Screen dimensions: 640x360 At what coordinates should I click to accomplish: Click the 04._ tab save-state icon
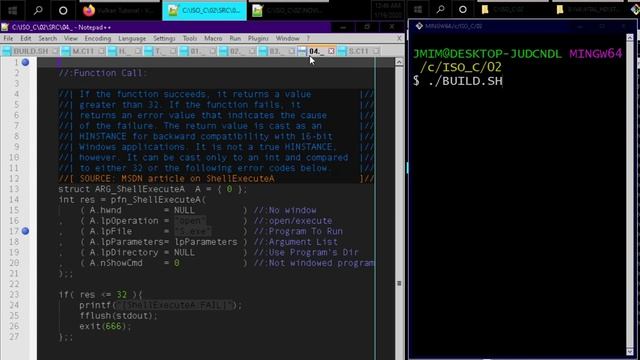click(302, 51)
